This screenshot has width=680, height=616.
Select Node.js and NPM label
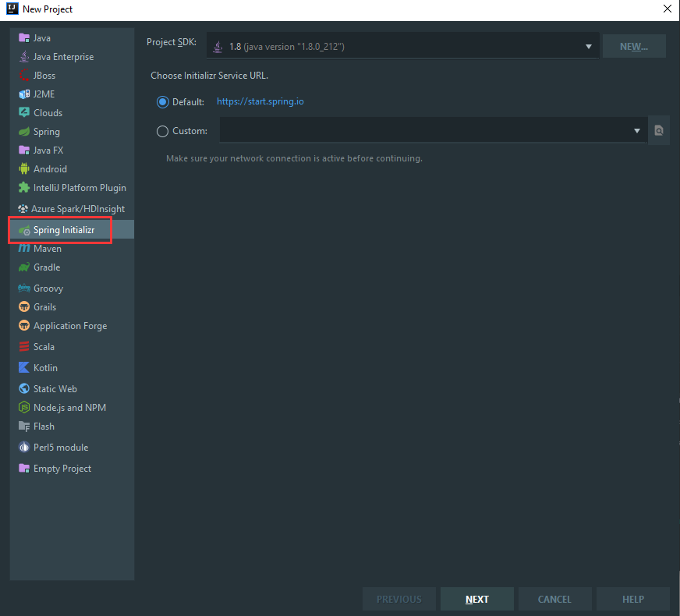coord(70,408)
